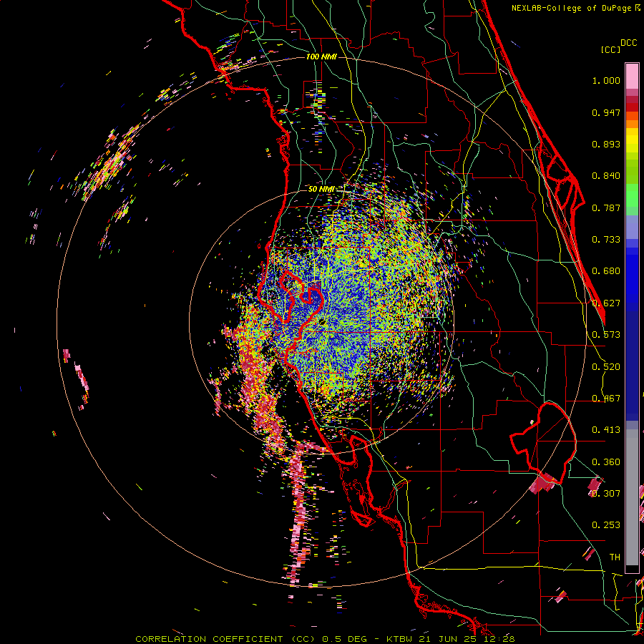Select the 0.680 scale value
Screen dimensions: 644x644
tap(606, 271)
